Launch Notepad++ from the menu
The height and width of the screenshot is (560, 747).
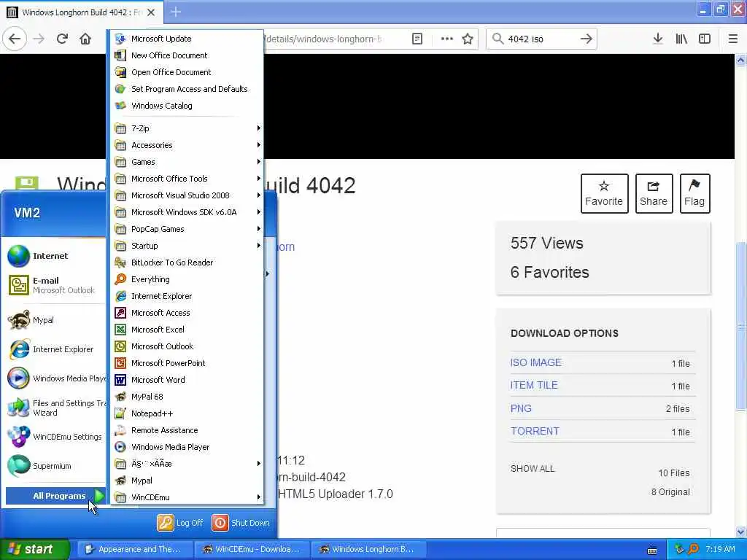(187, 413)
